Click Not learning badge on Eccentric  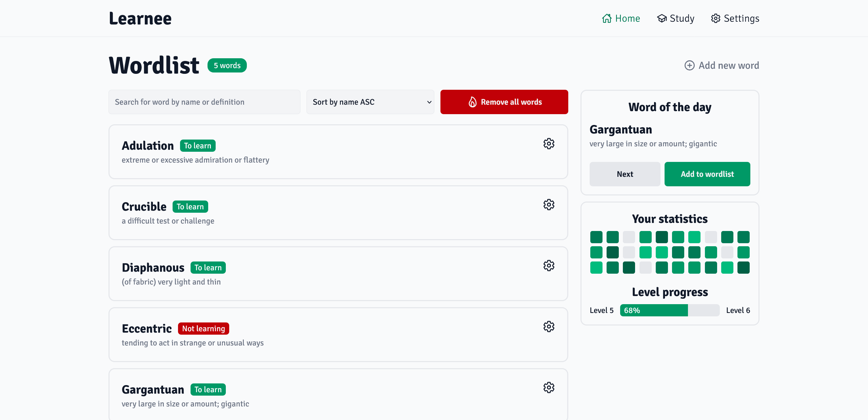coord(203,329)
